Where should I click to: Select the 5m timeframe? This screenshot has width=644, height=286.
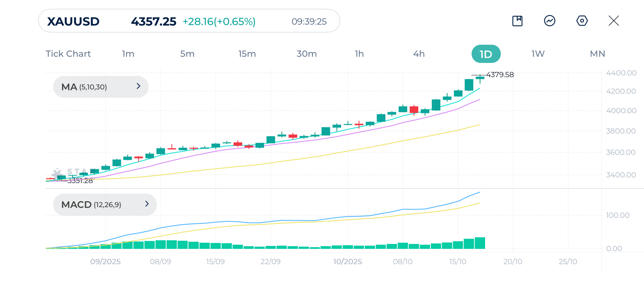point(187,54)
